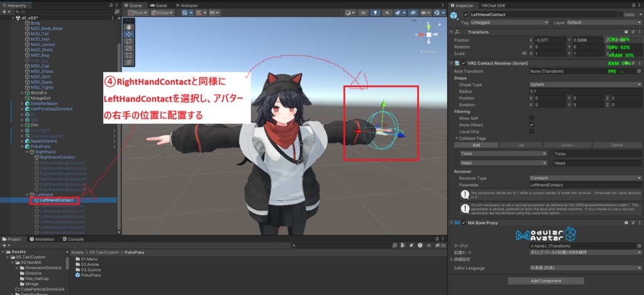The image size is (644, 295).
Task: Open the Layer dropdown showing Default
Action: click(x=604, y=23)
